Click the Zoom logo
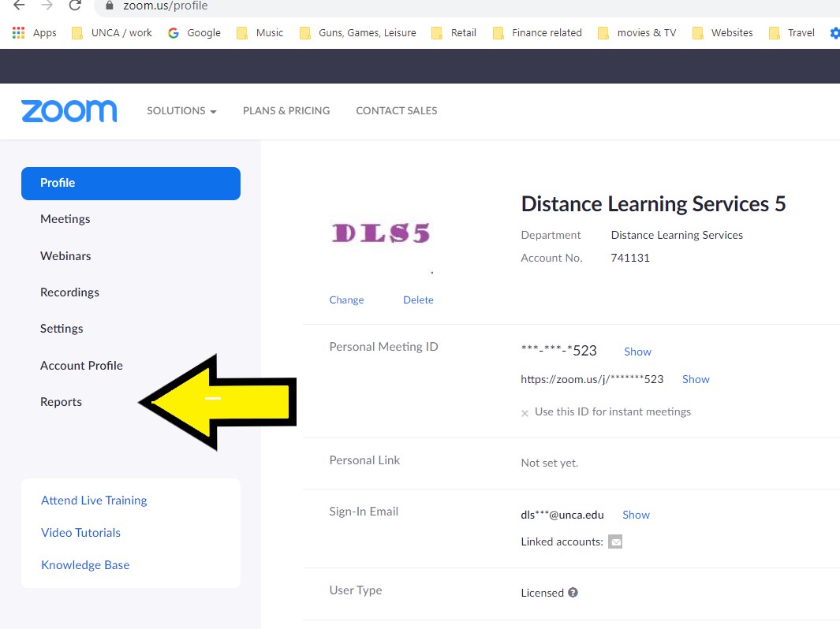 (x=69, y=111)
